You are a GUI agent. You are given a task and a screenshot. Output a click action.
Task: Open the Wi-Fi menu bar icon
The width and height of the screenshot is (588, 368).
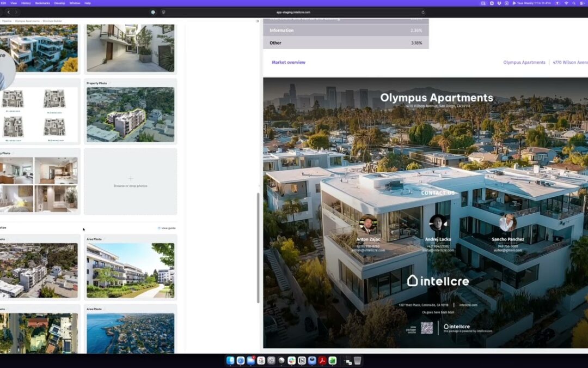566,3
